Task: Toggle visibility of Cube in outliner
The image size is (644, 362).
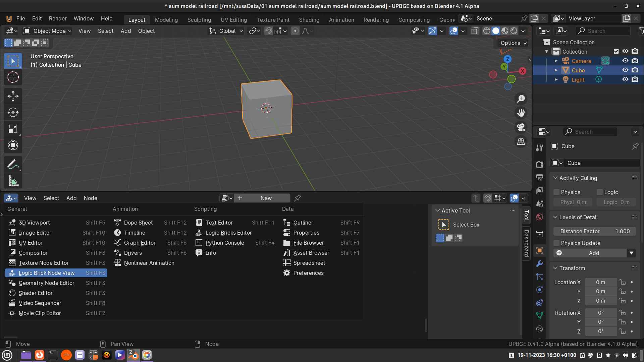Action: (626, 70)
